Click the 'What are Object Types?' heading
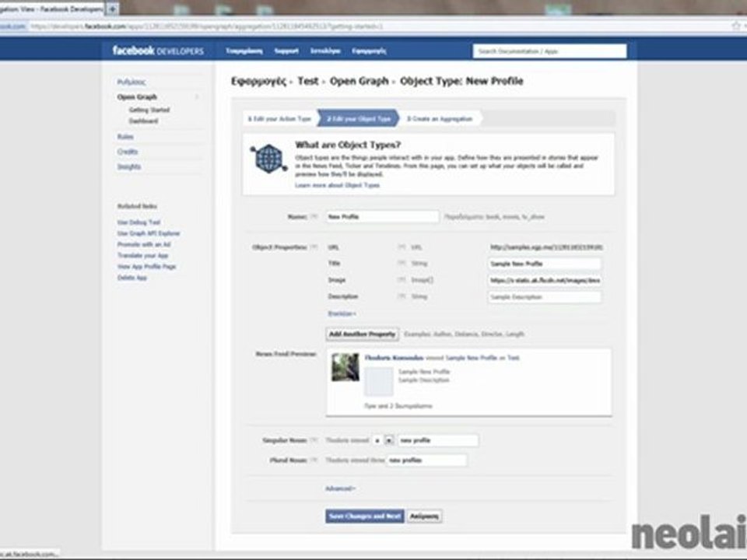This screenshot has height=560, width=747. click(348, 145)
